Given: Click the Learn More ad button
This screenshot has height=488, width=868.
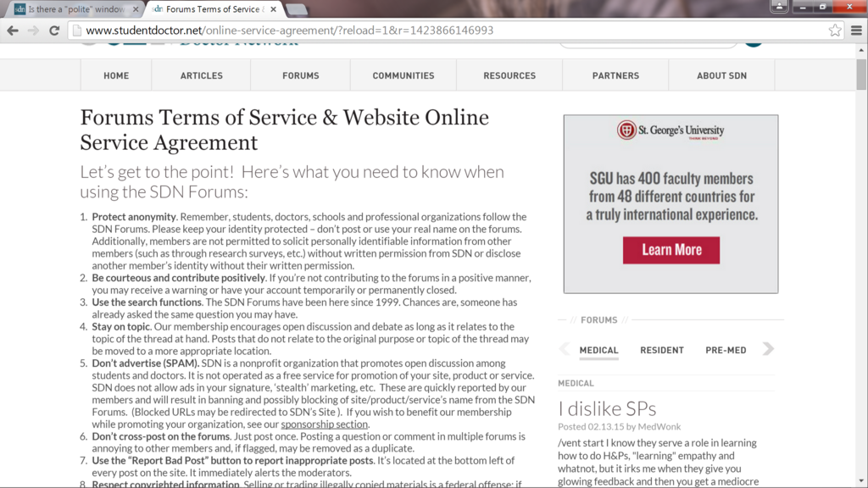Looking at the screenshot, I should pos(670,250).
